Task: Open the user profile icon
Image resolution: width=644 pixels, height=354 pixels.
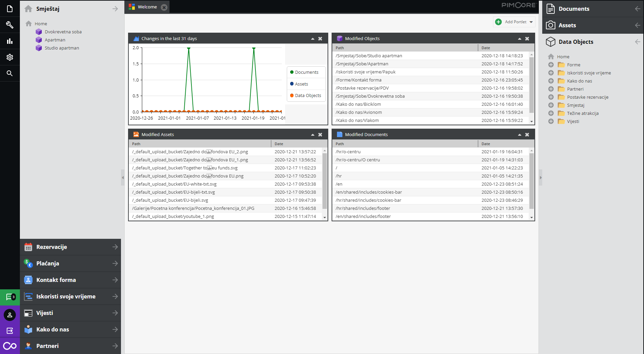Action: tap(10, 315)
